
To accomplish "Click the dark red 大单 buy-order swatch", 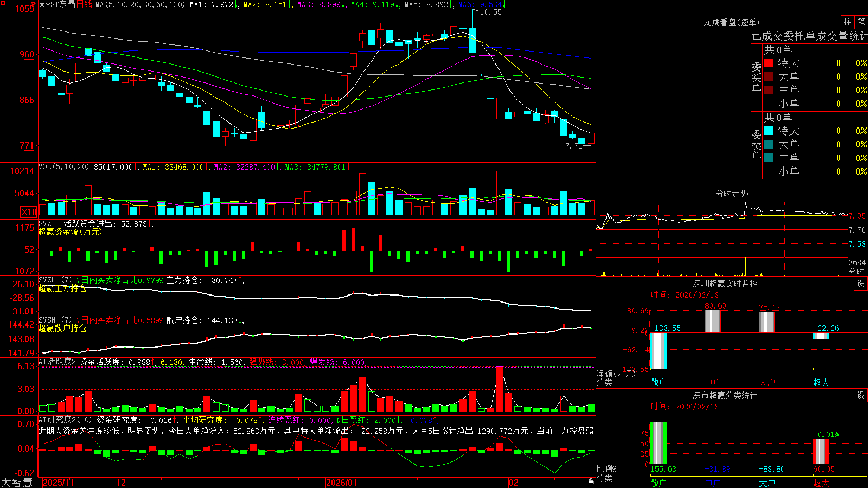I will click(768, 76).
